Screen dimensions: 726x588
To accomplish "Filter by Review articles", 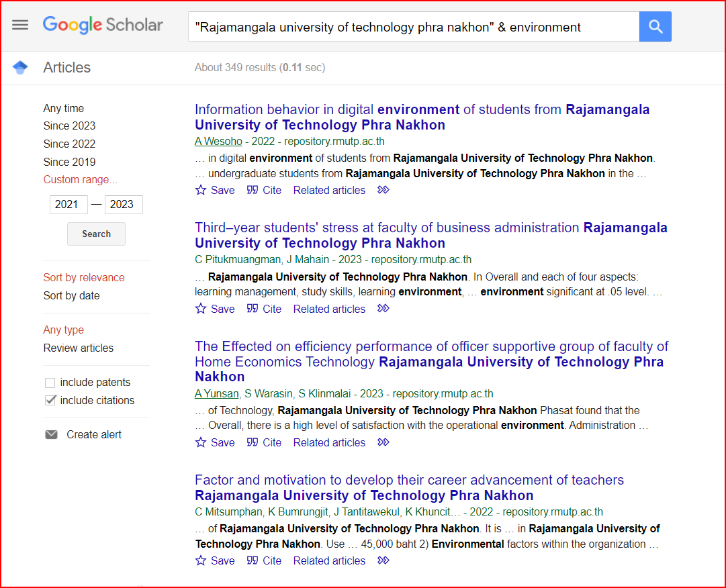I will coord(79,348).
